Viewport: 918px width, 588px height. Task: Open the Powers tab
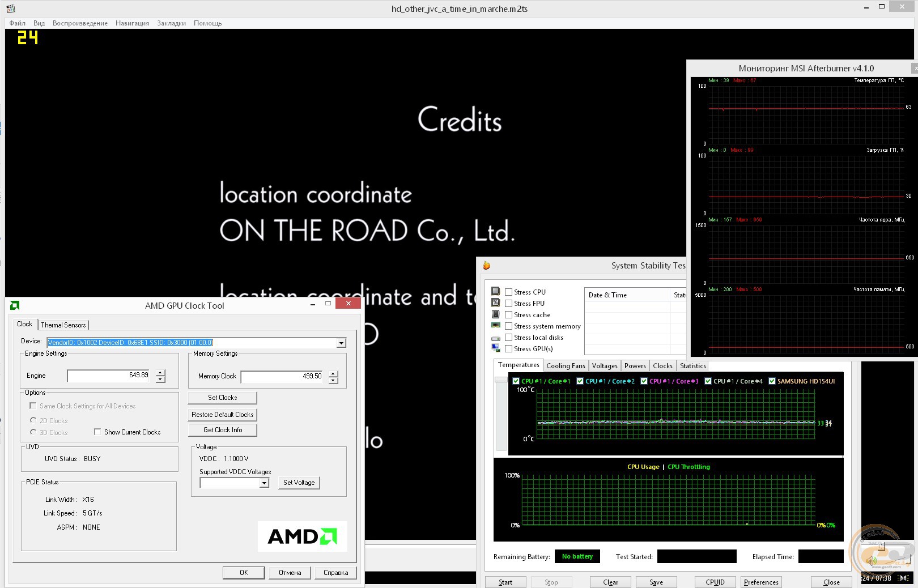[635, 366]
